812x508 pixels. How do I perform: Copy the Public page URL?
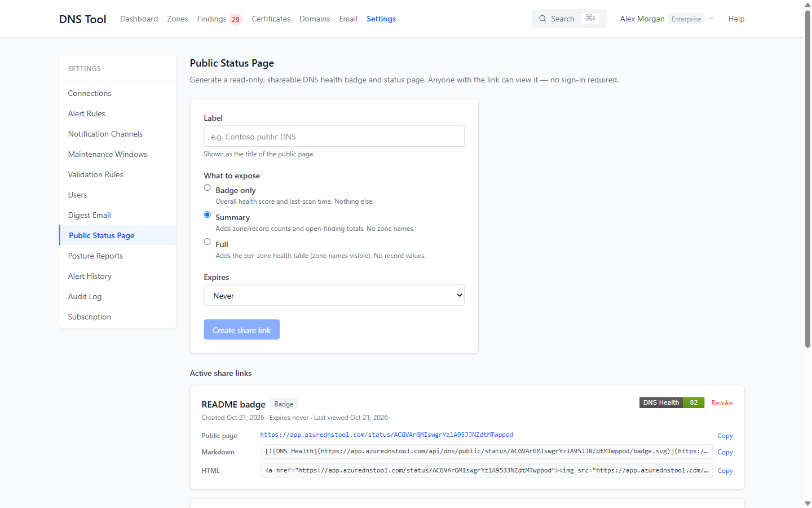tap(725, 436)
